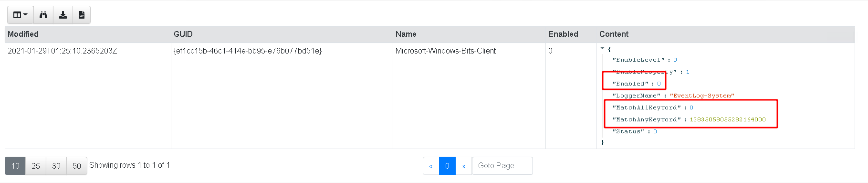This screenshot has width=868, height=183.
Task: Set page size to 25 rows
Action: pos(36,166)
